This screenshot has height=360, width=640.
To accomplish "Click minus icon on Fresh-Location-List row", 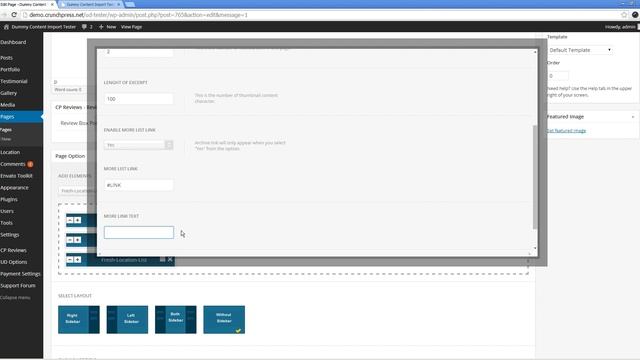I will tap(70, 260).
